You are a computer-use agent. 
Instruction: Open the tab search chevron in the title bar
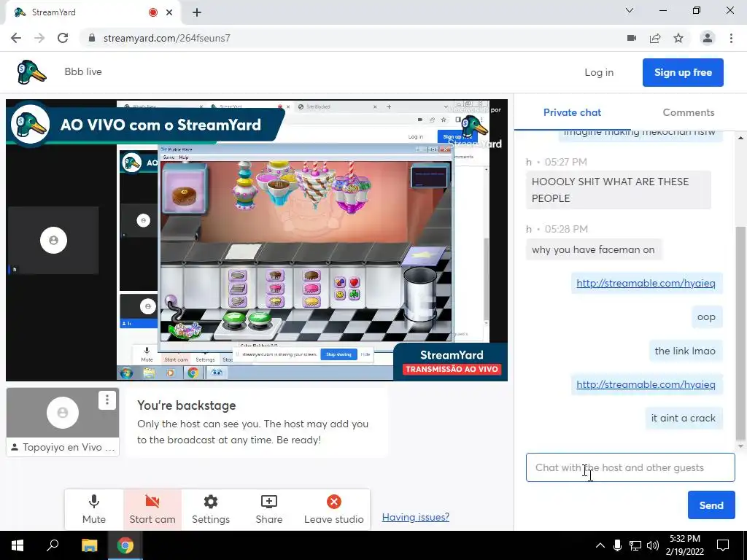click(x=630, y=10)
